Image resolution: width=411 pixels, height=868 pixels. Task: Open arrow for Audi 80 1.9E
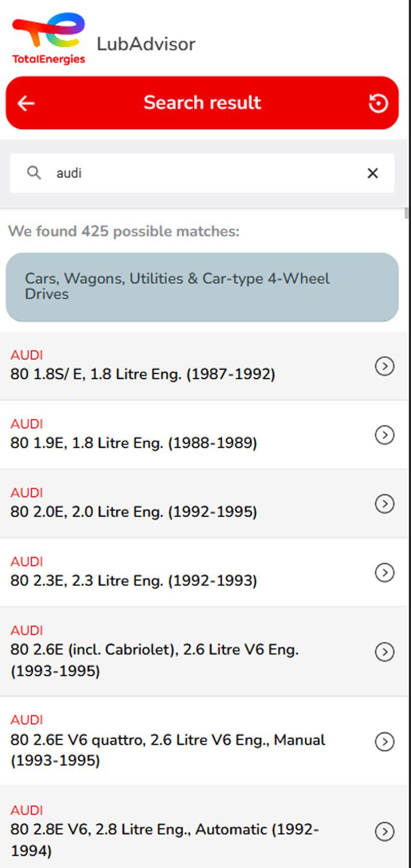pyautogui.click(x=384, y=435)
